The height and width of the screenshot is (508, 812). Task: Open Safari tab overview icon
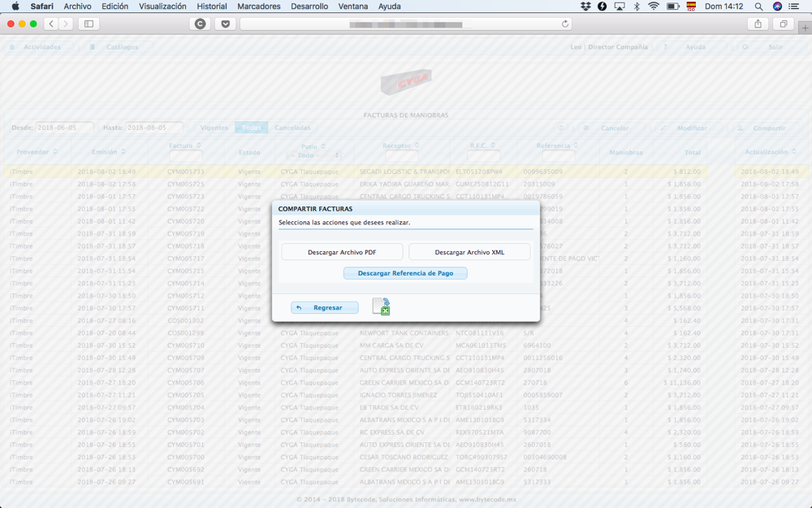pyautogui.click(x=784, y=24)
